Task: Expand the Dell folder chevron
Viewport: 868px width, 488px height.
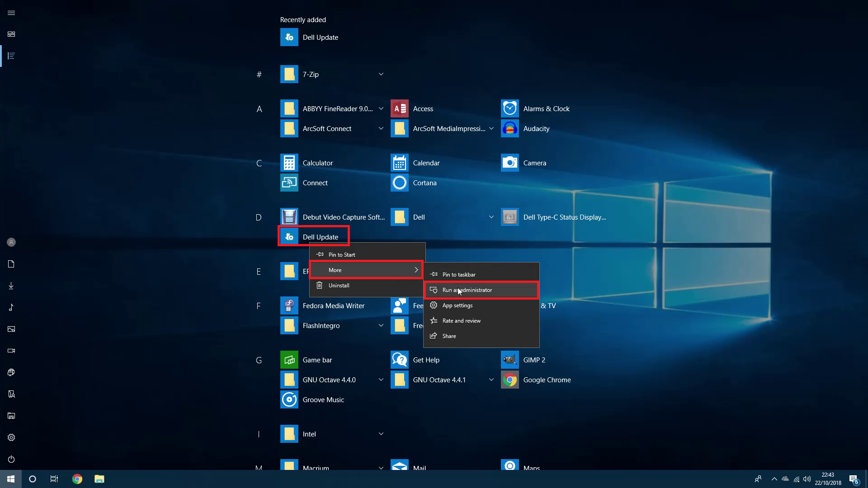Action: coord(491,217)
